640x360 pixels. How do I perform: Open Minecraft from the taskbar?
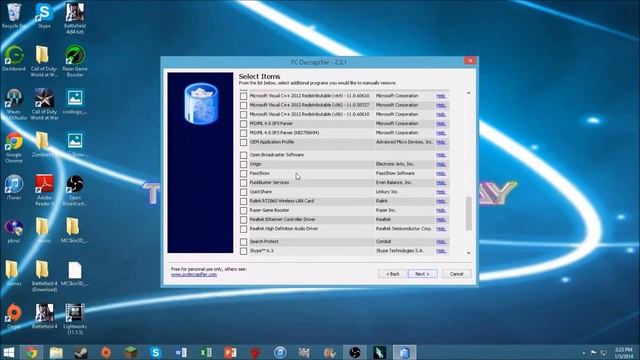click(131, 352)
